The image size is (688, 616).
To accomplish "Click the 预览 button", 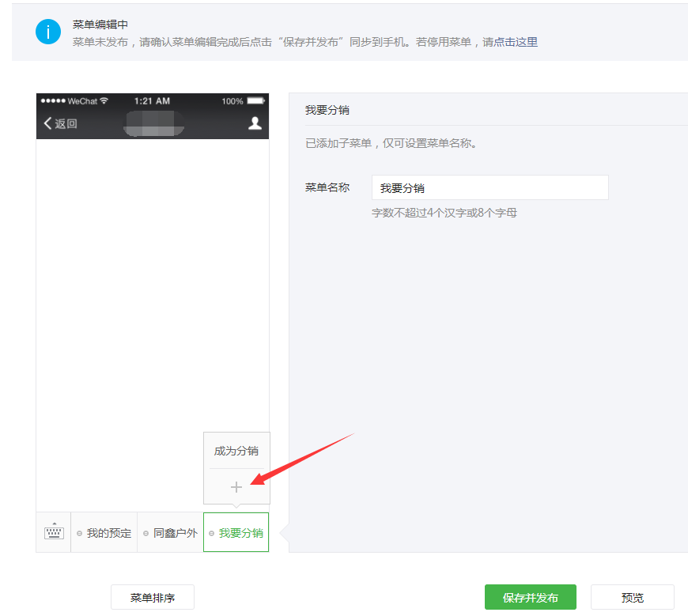I will [632, 598].
